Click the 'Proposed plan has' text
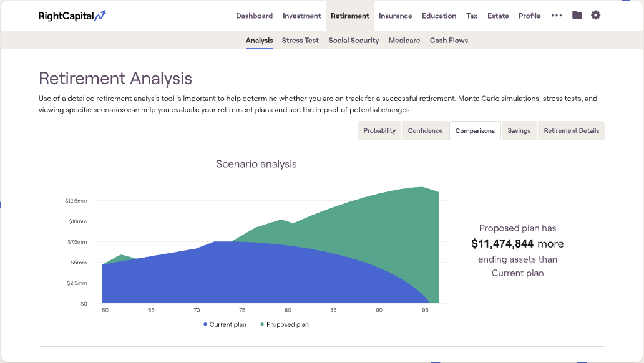 point(517,228)
